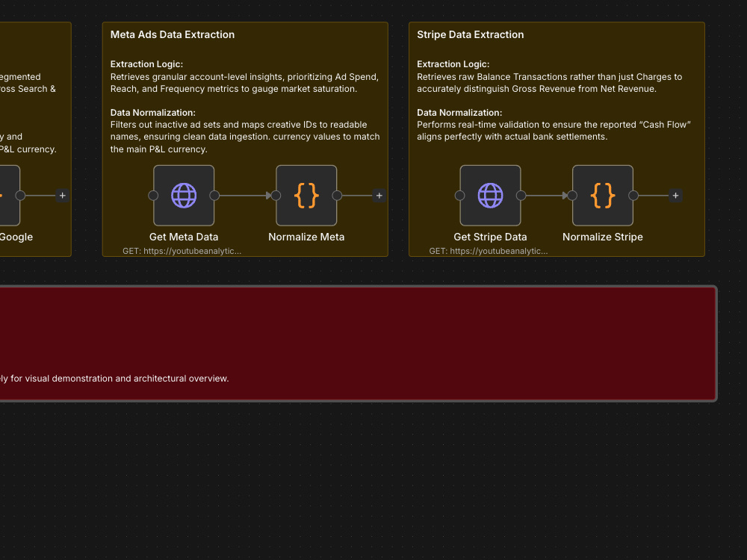The width and height of the screenshot is (747, 560).
Task: Click the input connector of Normalize Meta
Action: 276,195
